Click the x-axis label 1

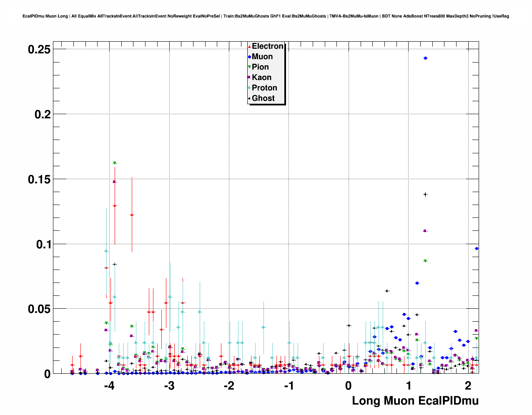(409, 385)
